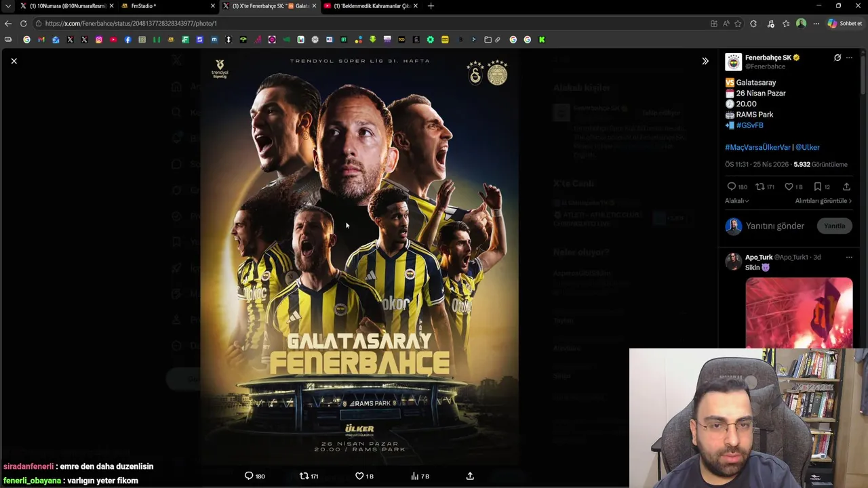Click the retweet icon in side panel
This screenshot has width=868, height=488.
760,186
